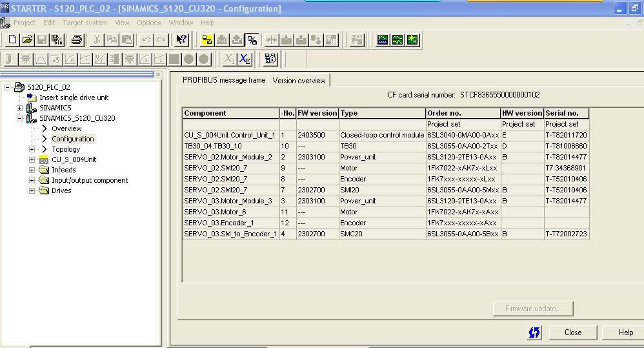Expand the Topology tree node
Viewport: 644px width, 348px height.
tap(32, 149)
